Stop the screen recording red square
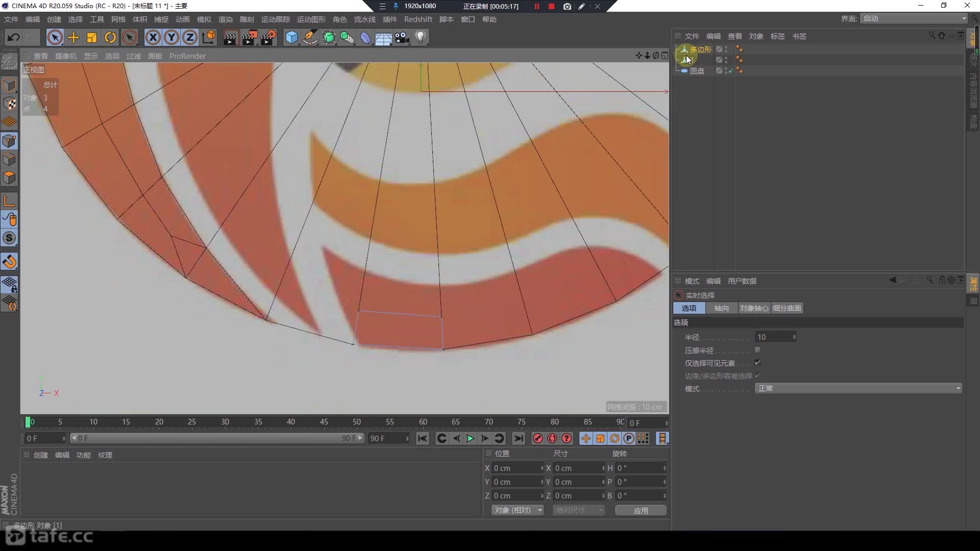Viewport: 980px width, 551px height. 551,6
